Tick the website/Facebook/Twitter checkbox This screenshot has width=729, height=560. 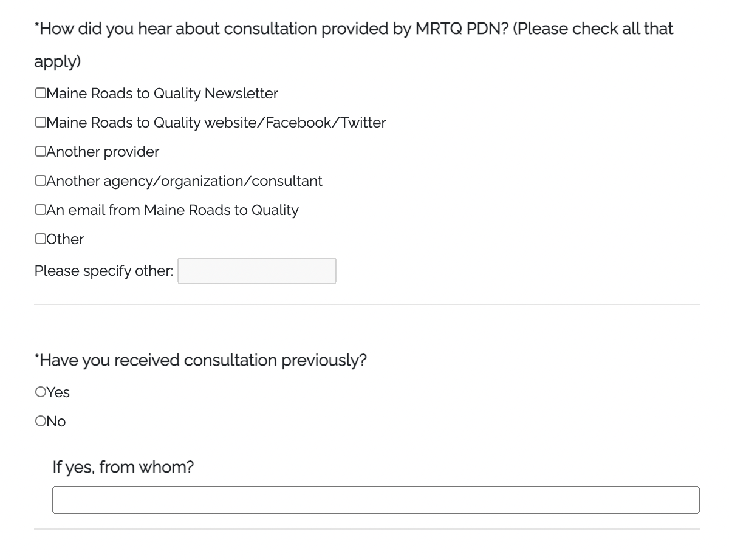40,123
